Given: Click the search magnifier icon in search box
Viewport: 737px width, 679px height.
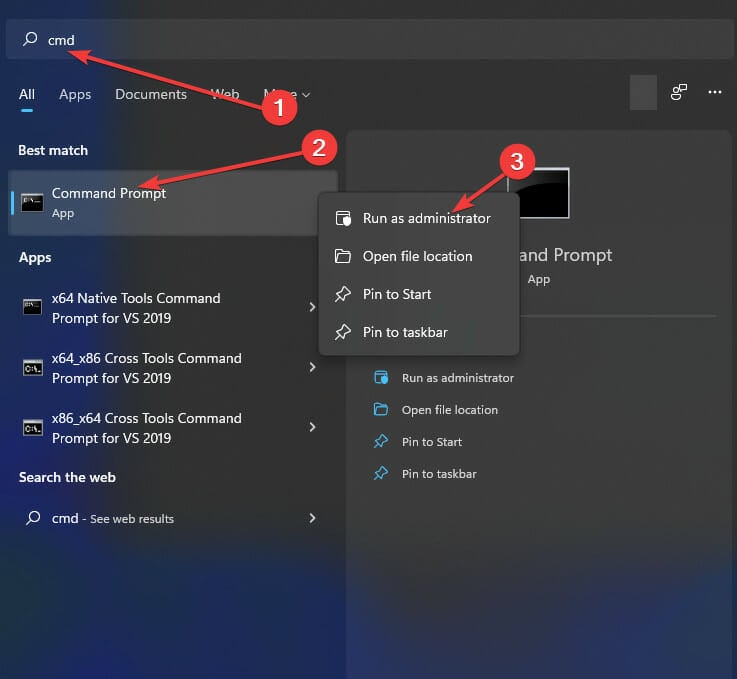Looking at the screenshot, I should [30, 39].
